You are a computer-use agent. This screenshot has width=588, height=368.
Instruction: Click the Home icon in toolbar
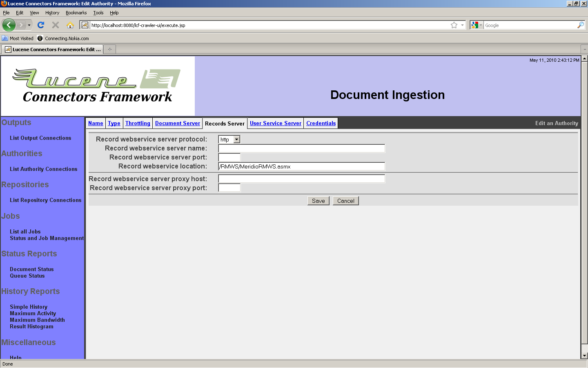(x=70, y=25)
